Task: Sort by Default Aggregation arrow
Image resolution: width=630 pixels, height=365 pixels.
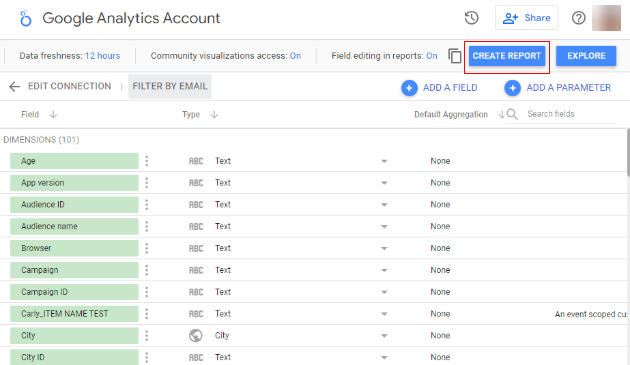Action: 501,115
